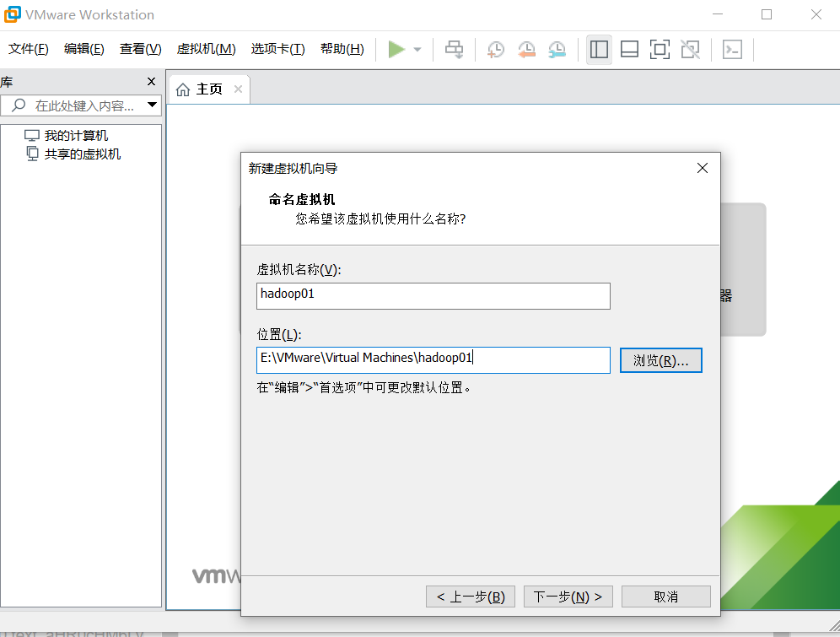Viewport: 840px width, 637px height.
Task: Minimize the VMware Workstation window
Action: coord(718,14)
